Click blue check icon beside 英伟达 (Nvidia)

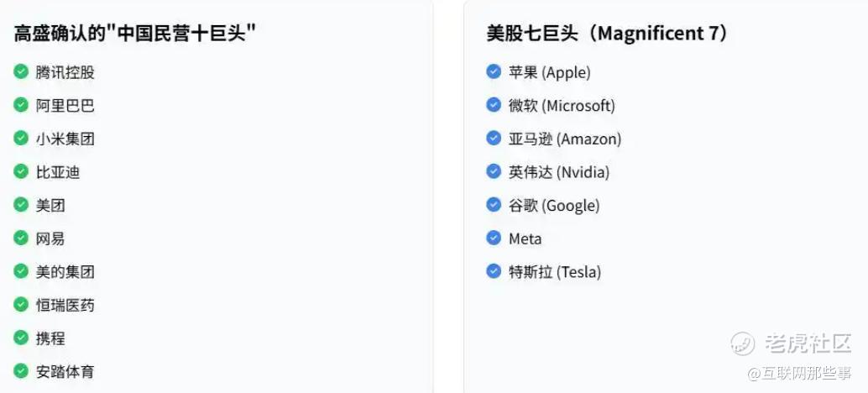tap(494, 171)
